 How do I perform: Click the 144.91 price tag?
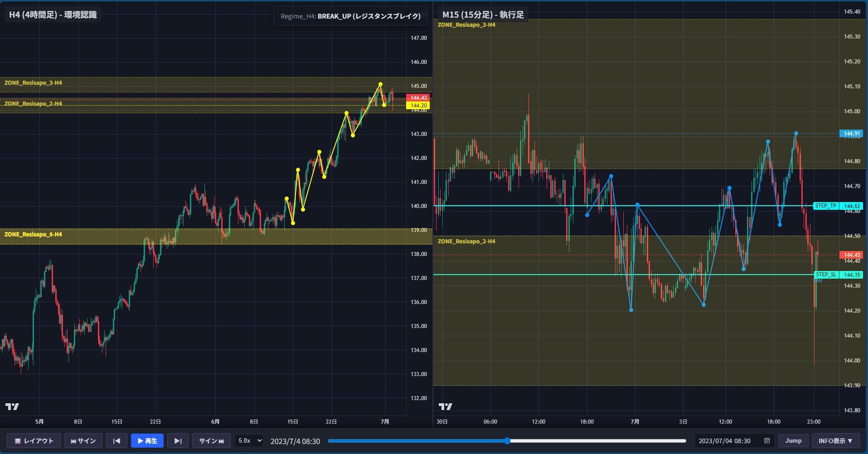[852, 134]
